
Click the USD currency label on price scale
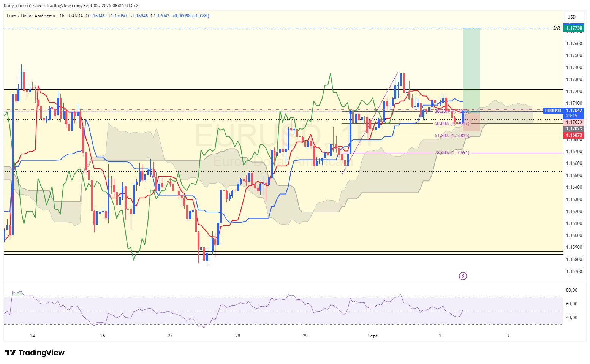571,17
